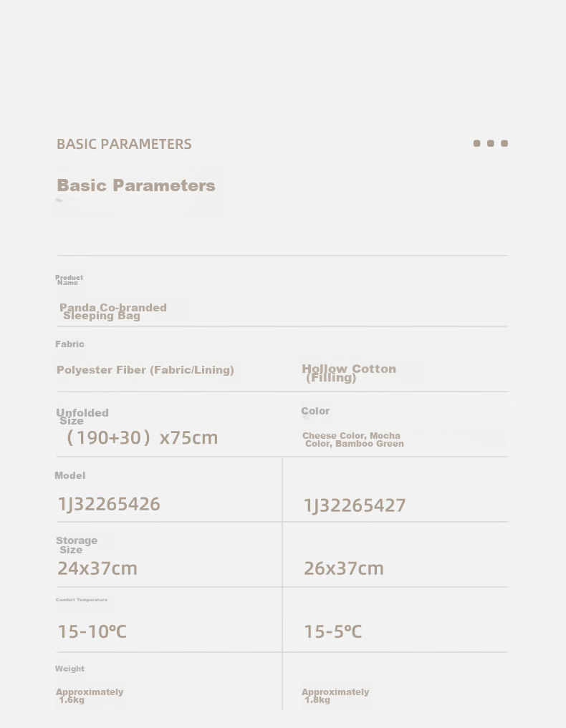The image size is (566, 728).
Task: Select Panda Co-branded Sleeping Bag text
Action: (x=113, y=311)
